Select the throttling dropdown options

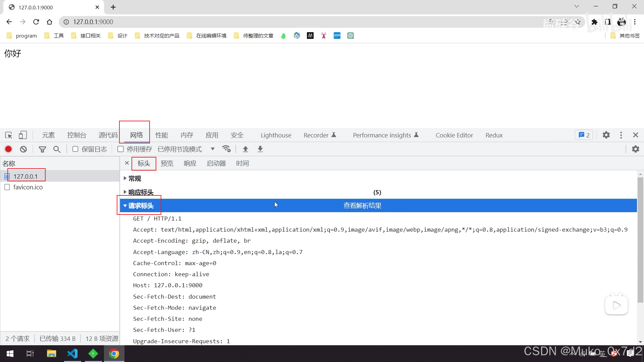pyautogui.click(x=212, y=149)
